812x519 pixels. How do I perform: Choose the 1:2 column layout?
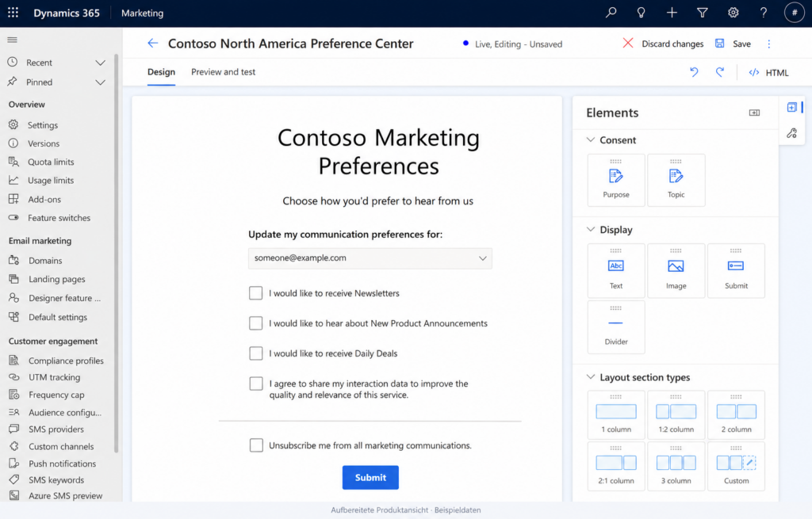pos(676,414)
